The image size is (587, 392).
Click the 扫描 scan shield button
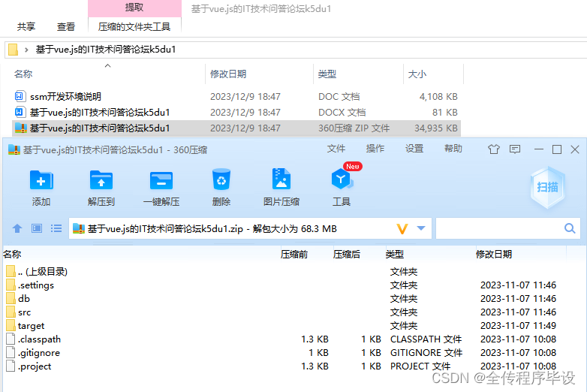point(547,187)
